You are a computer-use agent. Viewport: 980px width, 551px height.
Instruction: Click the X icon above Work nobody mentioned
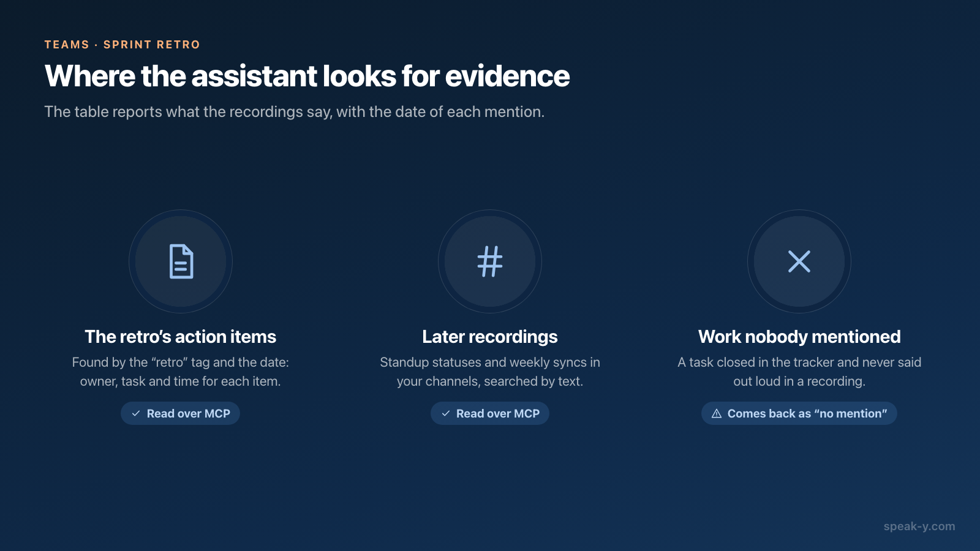tap(799, 261)
